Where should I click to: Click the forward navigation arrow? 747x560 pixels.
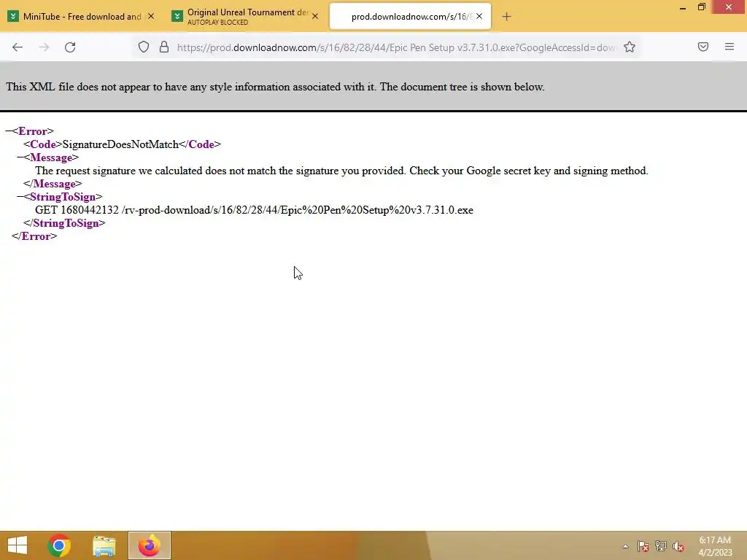click(x=44, y=47)
